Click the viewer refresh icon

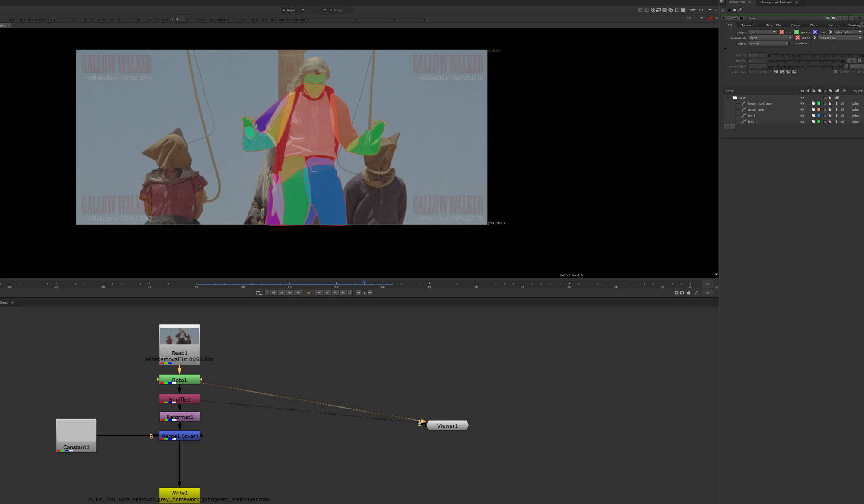click(x=670, y=10)
